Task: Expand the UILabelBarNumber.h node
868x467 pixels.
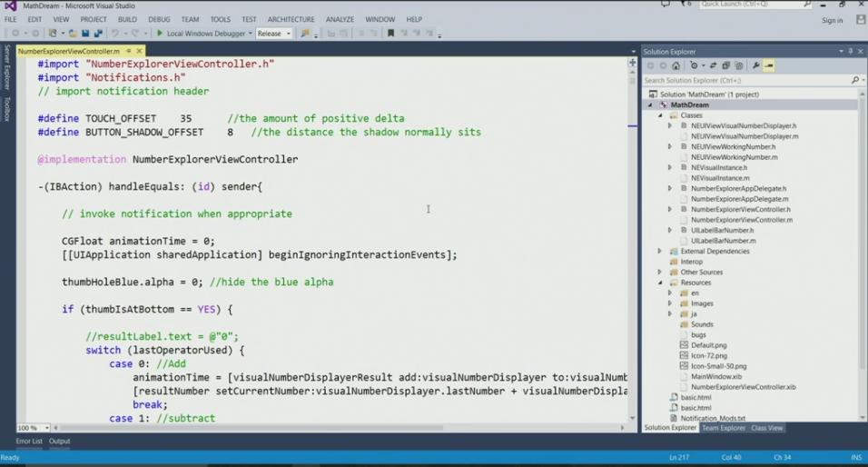Action: (670, 230)
